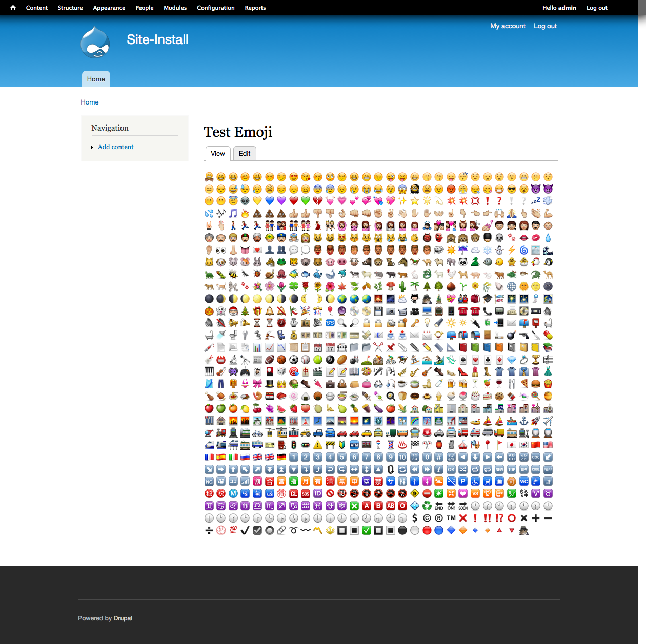Click the red SOS emoji

306,493
